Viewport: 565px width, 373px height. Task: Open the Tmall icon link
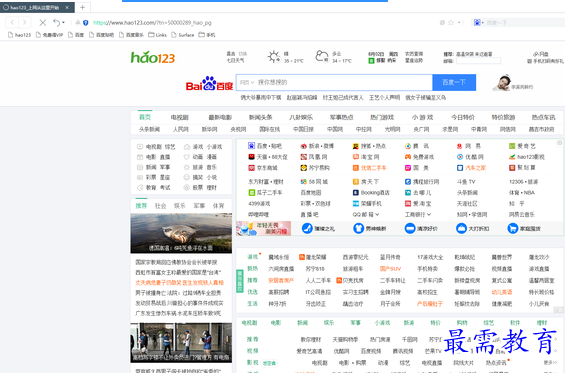pyautogui.click(x=252, y=157)
